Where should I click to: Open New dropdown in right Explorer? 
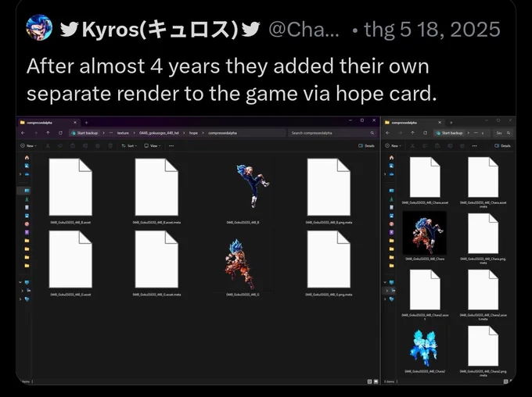(x=394, y=146)
